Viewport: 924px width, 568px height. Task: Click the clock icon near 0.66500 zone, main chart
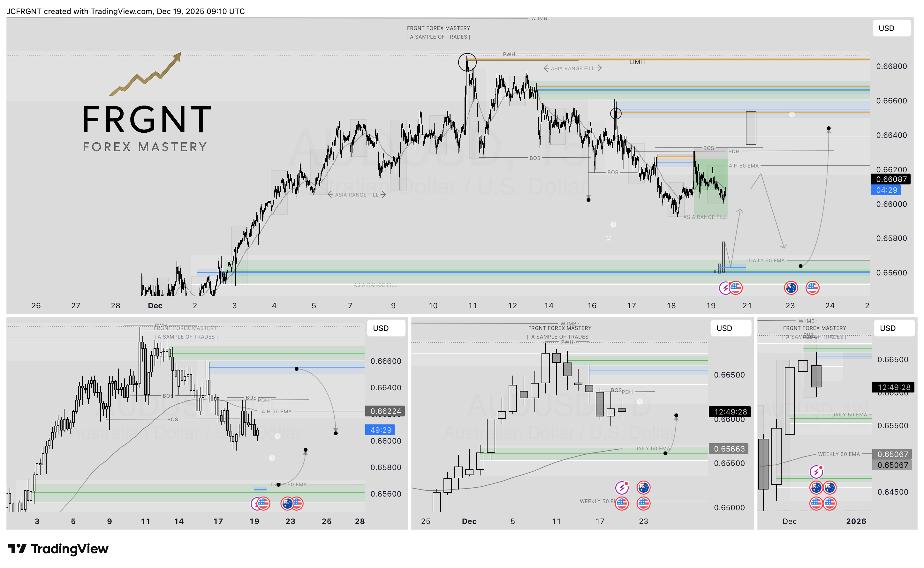(x=792, y=115)
